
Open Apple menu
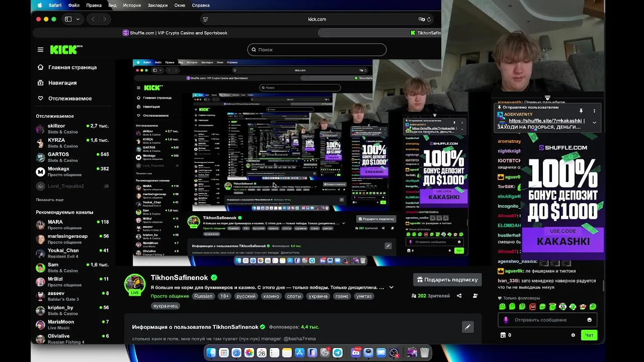(x=40, y=5)
